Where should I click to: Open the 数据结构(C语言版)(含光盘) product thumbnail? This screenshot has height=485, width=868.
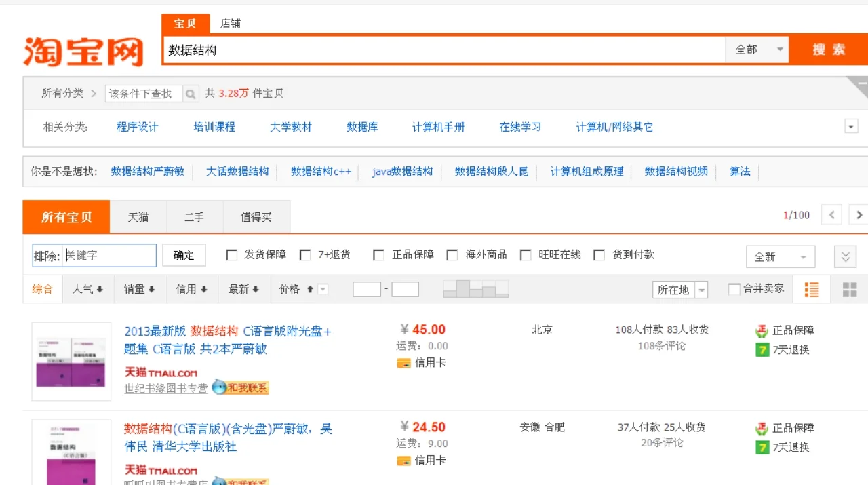71,452
